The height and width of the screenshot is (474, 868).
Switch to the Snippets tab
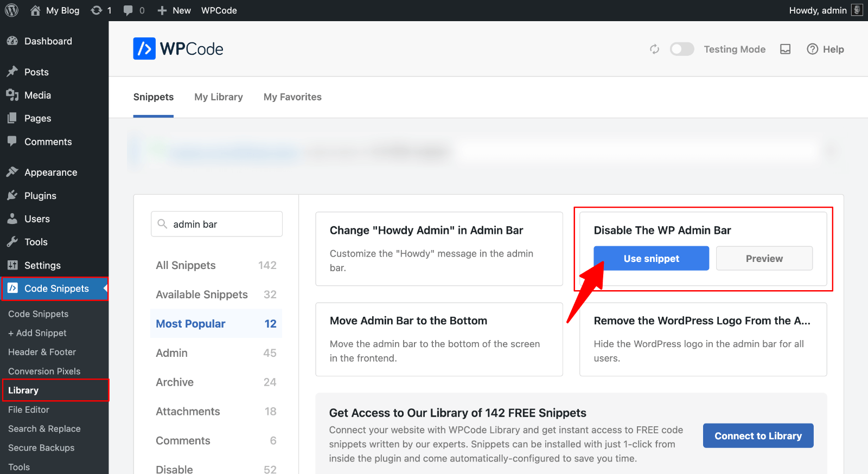[x=154, y=97]
